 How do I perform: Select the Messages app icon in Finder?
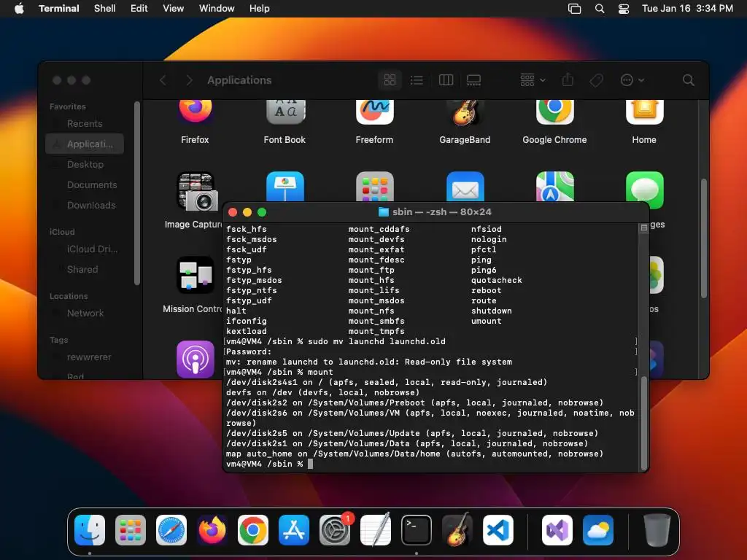coord(645,190)
